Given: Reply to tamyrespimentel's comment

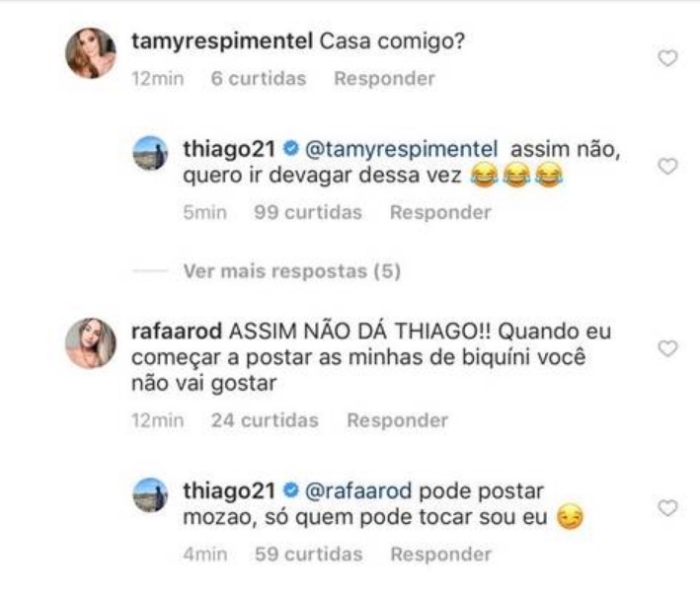Looking at the screenshot, I should click(x=384, y=79).
